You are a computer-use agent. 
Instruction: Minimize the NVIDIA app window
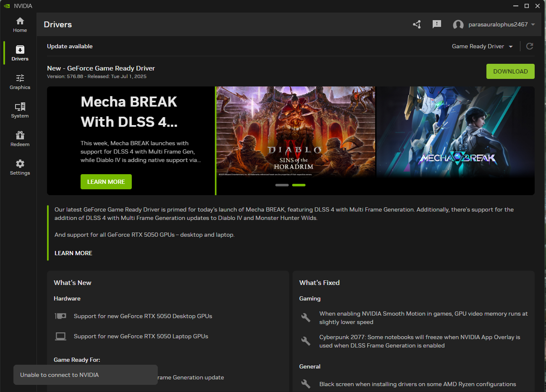pyautogui.click(x=516, y=6)
